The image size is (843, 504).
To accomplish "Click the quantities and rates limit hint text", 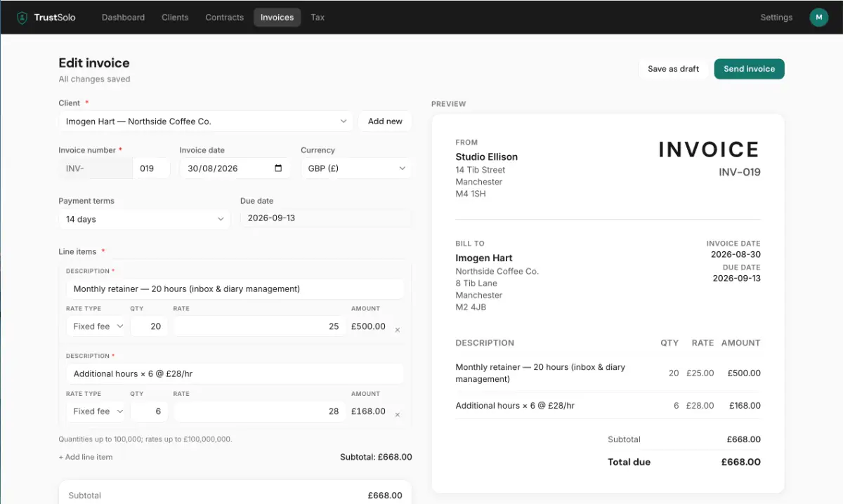I will [145, 439].
